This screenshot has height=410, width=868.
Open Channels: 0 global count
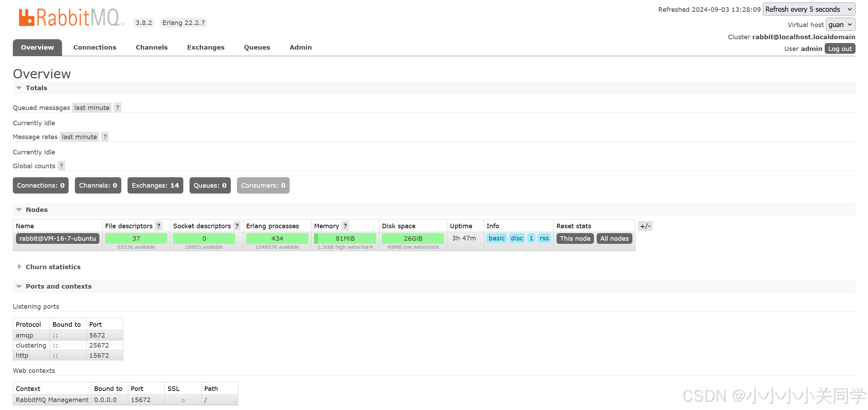click(98, 186)
